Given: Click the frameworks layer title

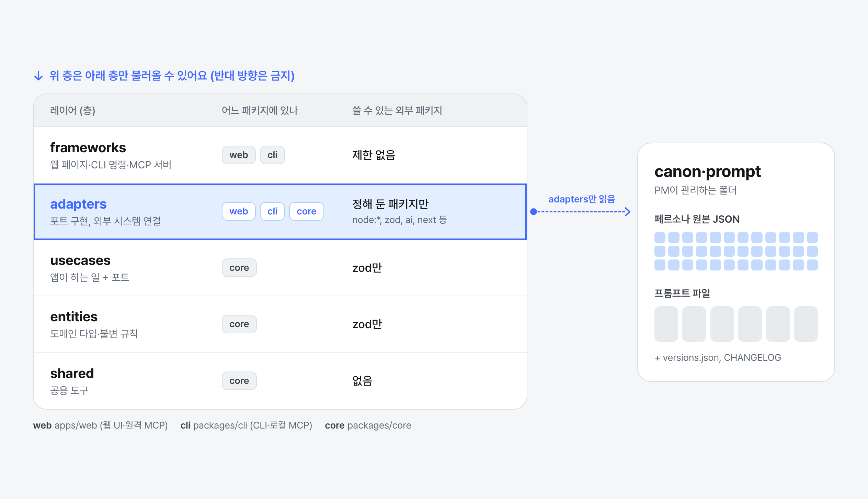Looking at the screenshot, I should [88, 148].
